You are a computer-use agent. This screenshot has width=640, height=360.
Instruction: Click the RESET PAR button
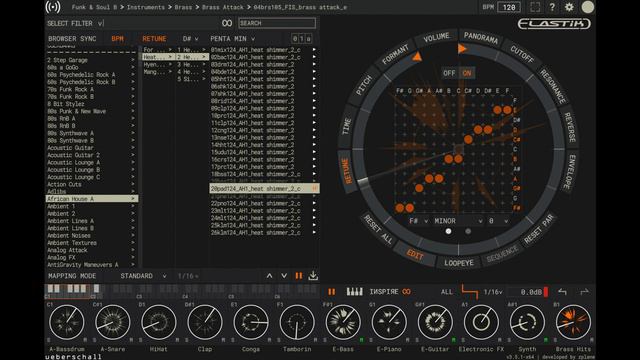(539, 229)
